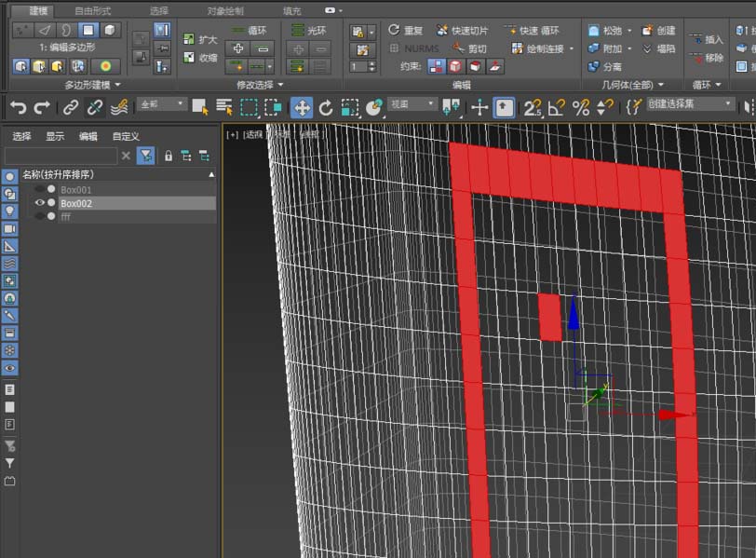Click the 剪切 (Cut) tool
This screenshot has height=558, width=756.
[x=470, y=48]
